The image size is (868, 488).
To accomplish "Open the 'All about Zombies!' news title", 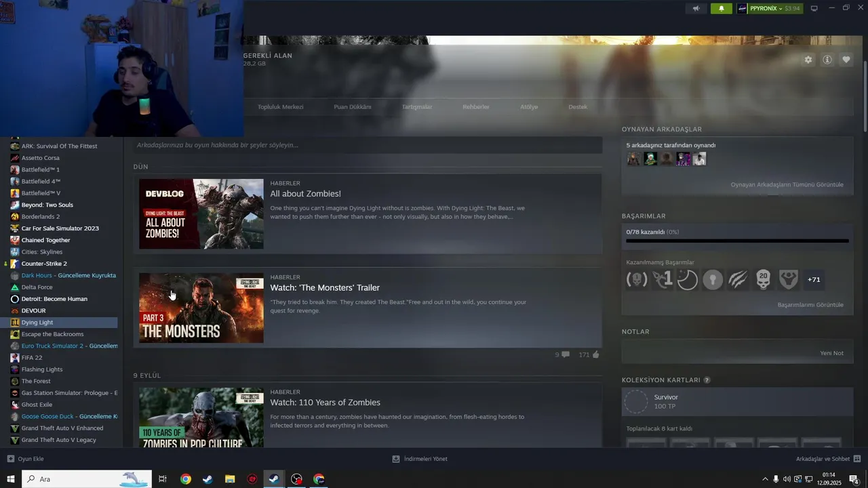I will click(x=306, y=194).
